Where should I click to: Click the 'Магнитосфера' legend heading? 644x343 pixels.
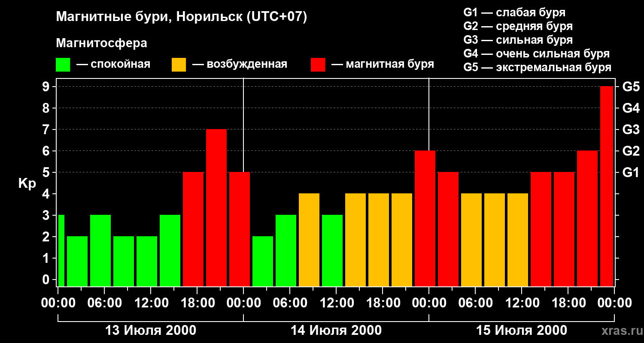click(102, 43)
